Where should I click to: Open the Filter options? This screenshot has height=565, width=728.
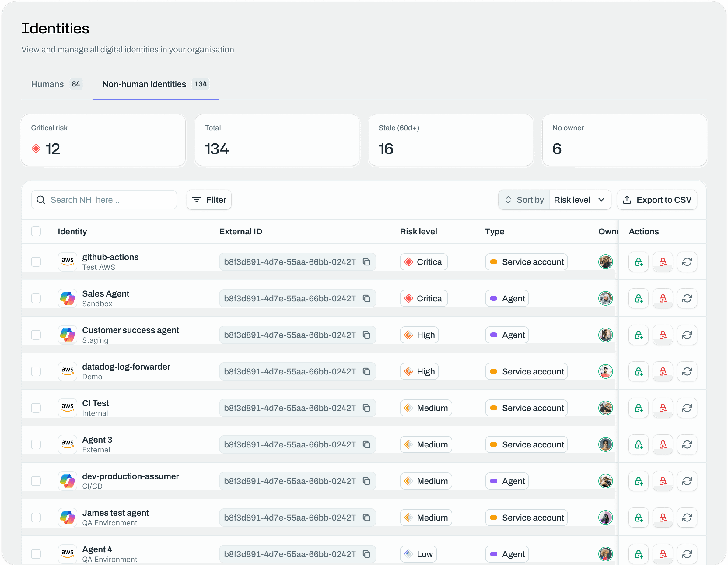pyautogui.click(x=209, y=200)
